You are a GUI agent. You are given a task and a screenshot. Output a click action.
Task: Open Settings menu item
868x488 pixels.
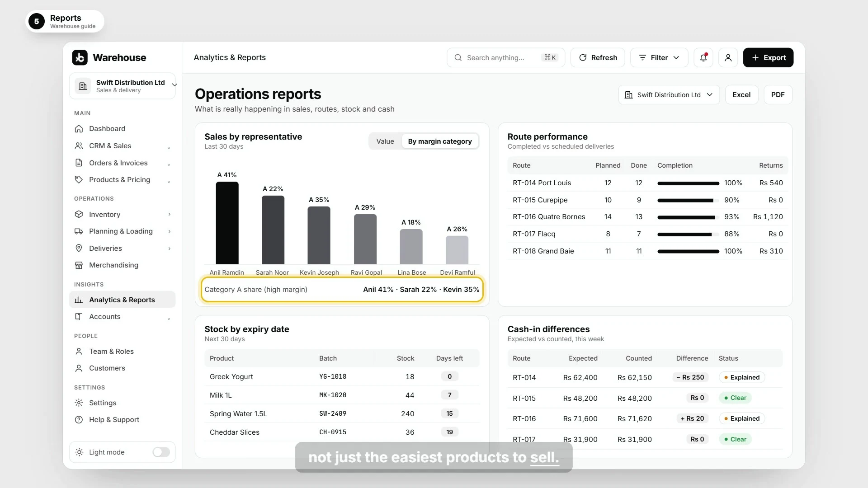click(122, 403)
